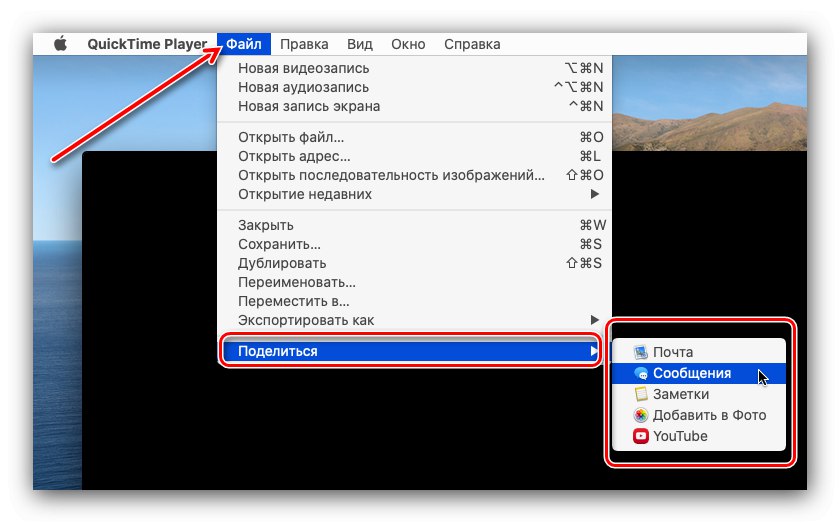The width and height of the screenshot is (840, 523).
Task: Share via Сообщения text label
Action: click(692, 373)
